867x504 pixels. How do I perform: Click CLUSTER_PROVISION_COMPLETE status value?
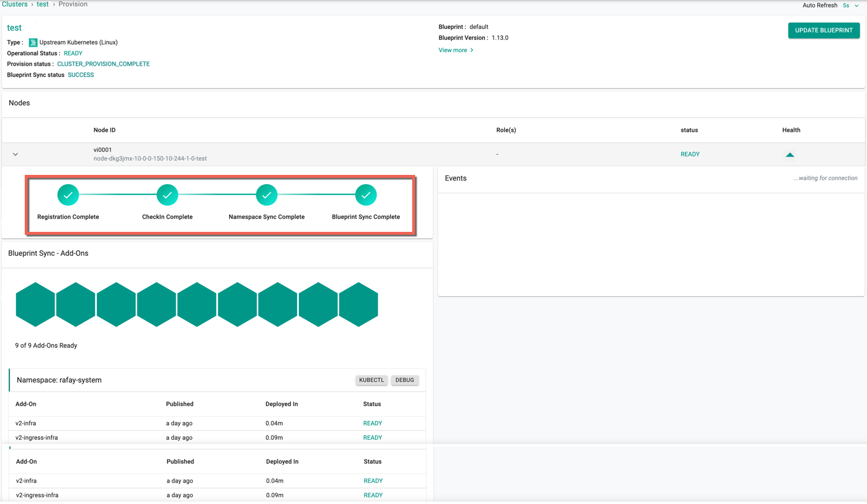(103, 64)
